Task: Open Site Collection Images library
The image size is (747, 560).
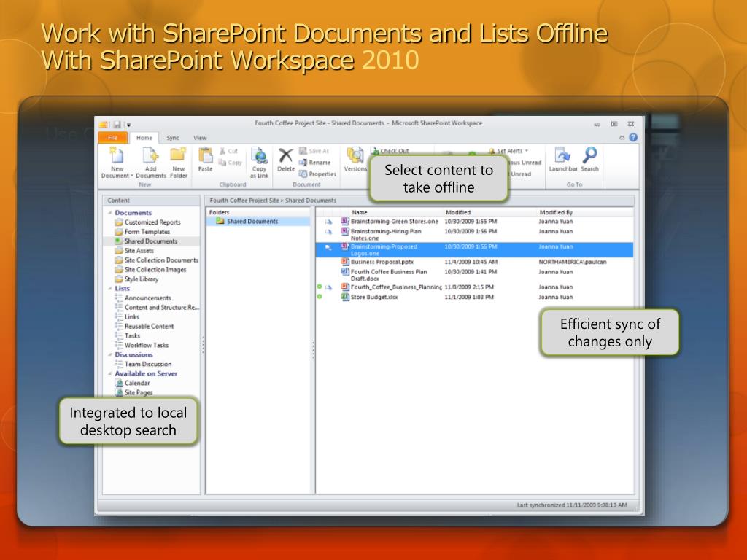Action: (155, 270)
